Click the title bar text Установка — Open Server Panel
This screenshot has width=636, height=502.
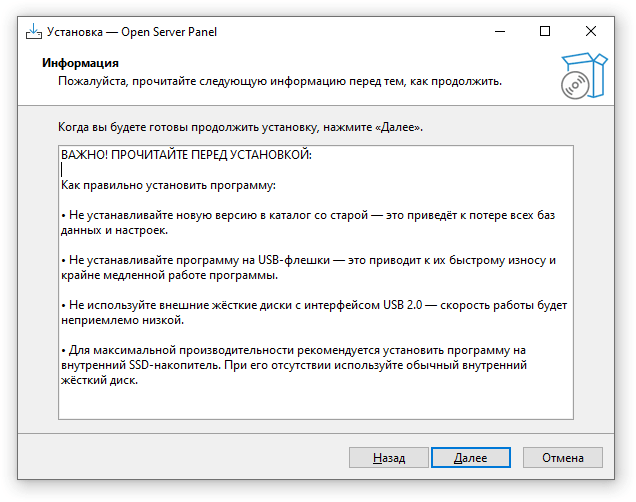132,32
